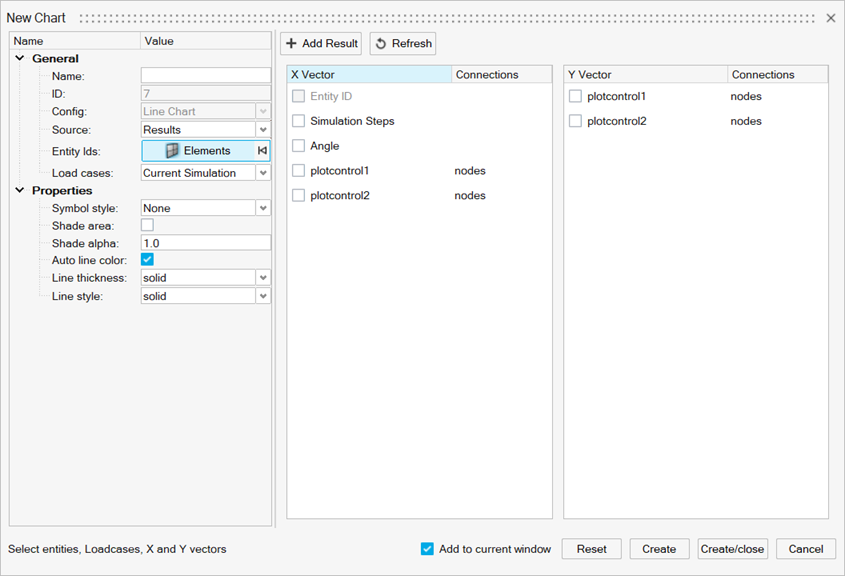
Task: Uncheck Add to current window
Action: click(x=427, y=549)
